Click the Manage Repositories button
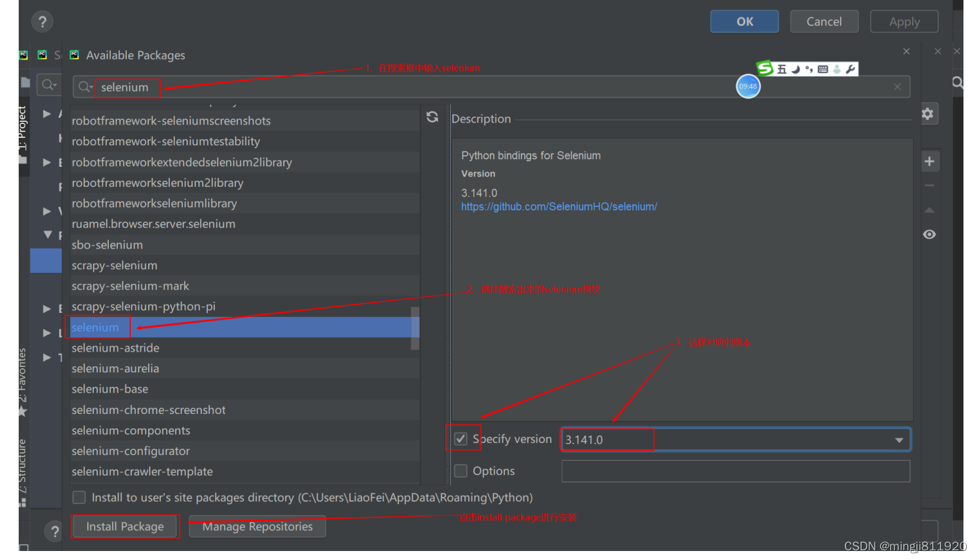Image resolution: width=978 pixels, height=560 pixels. [257, 526]
